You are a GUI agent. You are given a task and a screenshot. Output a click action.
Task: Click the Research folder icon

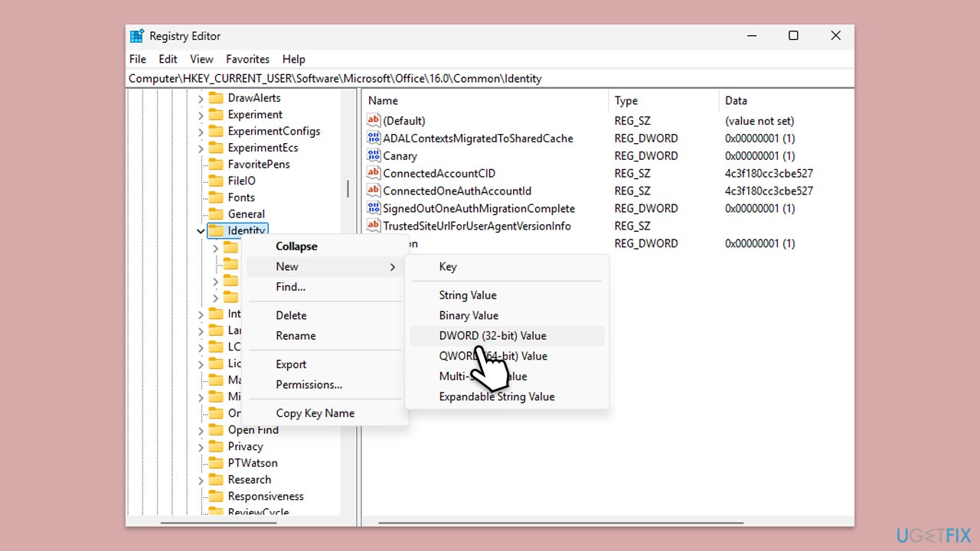tap(216, 480)
